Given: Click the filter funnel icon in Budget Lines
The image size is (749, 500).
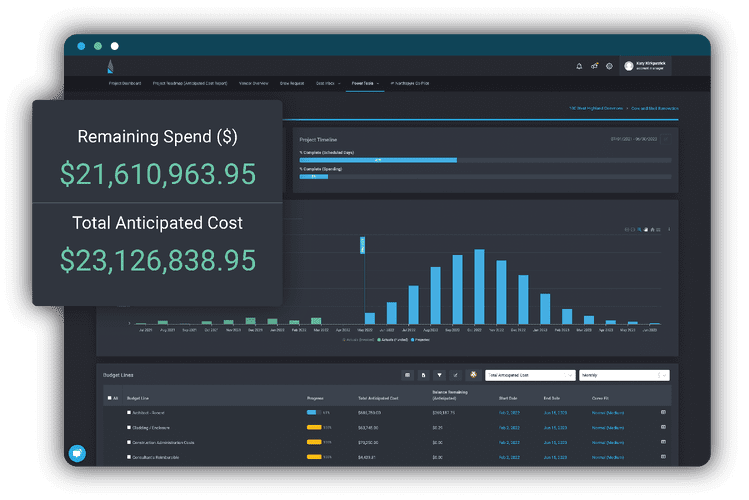Looking at the screenshot, I should (439, 375).
